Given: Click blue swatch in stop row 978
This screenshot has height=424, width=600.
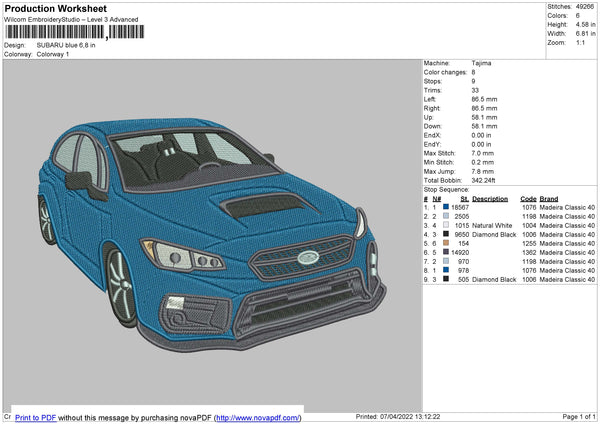Looking at the screenshot, I should tap(446, 270).
